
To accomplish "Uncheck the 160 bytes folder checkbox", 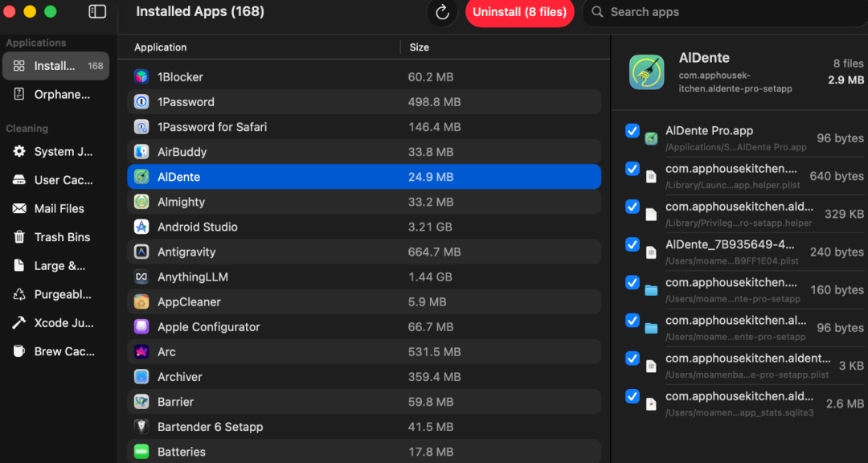I will click(633, 282).
